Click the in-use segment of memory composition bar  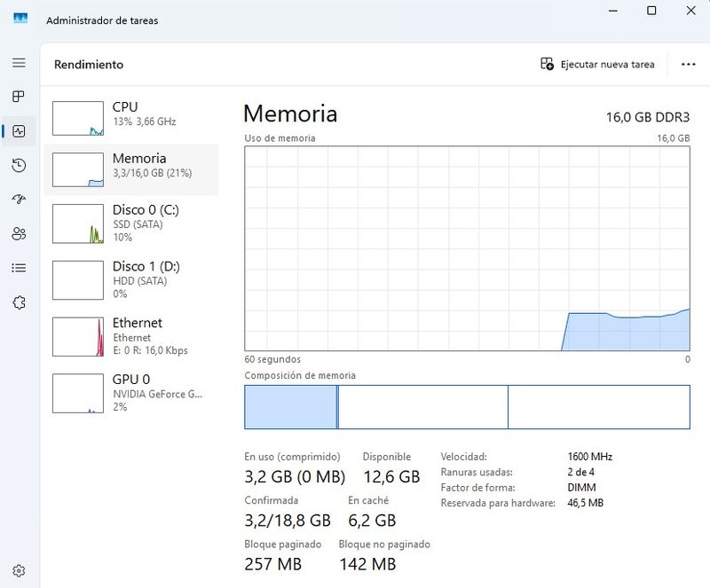coord(290,407)
